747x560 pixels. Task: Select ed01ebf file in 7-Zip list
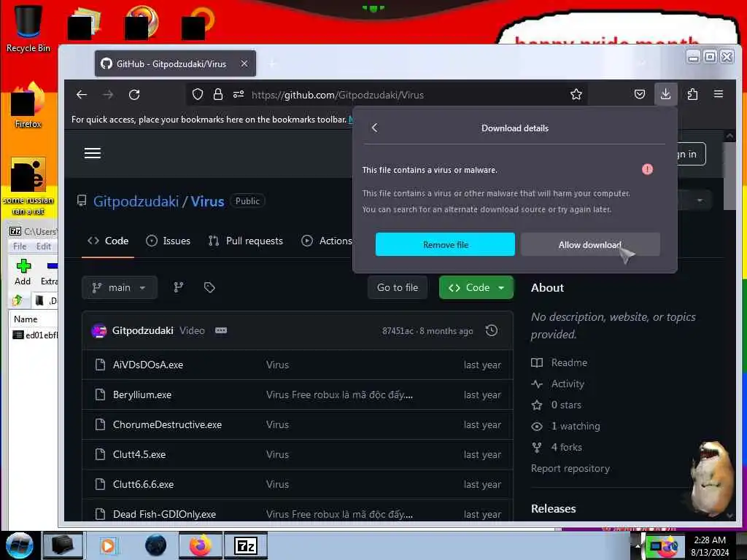tap(34, 335)
